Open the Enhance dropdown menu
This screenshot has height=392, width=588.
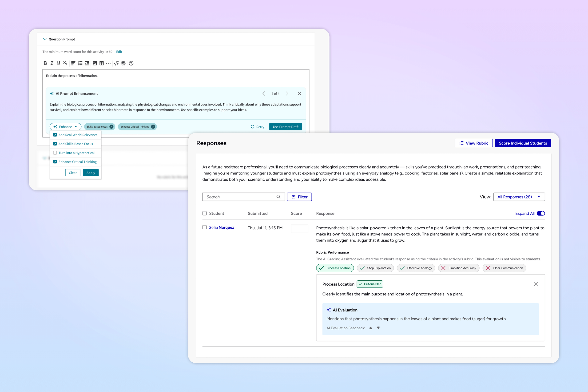pyautogui.click(x=65, y=127)
